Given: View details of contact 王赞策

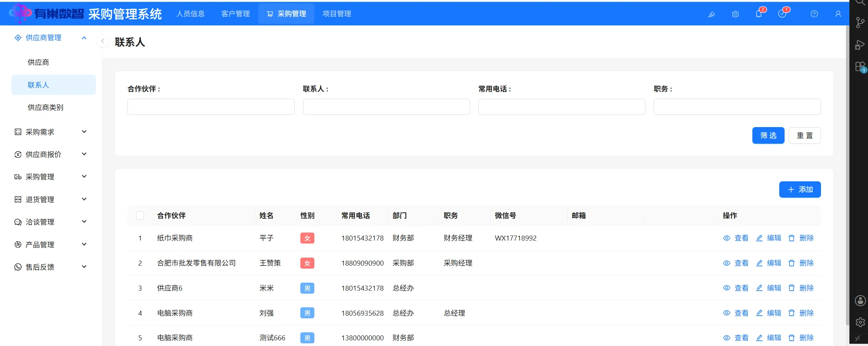Looking at the screenshot, I should [x=736, y=263].
